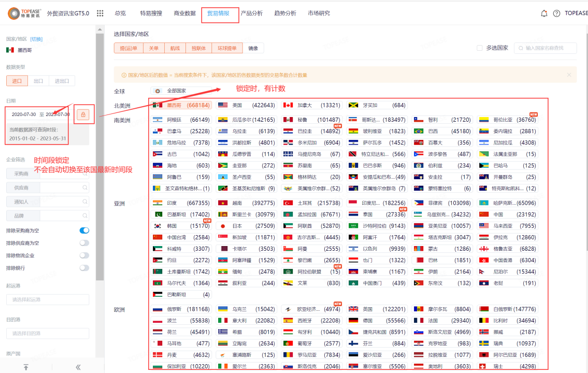This screenshot has width=588, height=373.
Task: Select 韩国 from Asia list
Action: click(x=181, y=226)
